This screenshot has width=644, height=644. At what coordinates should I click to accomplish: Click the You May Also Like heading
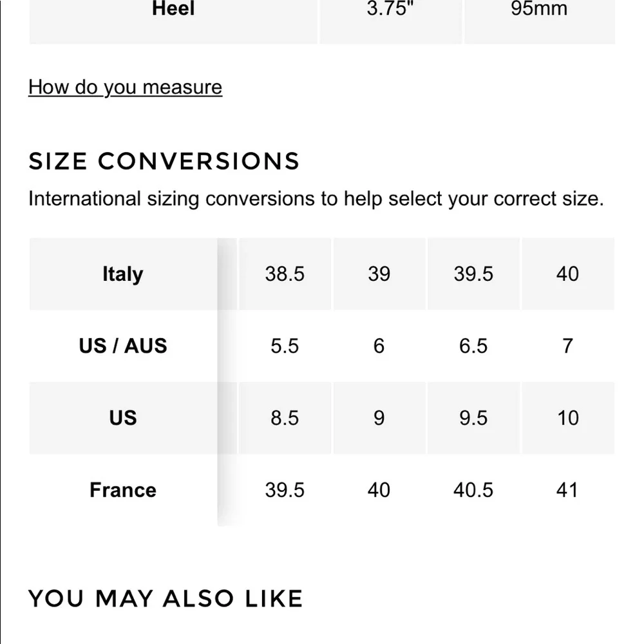[166, 599]
